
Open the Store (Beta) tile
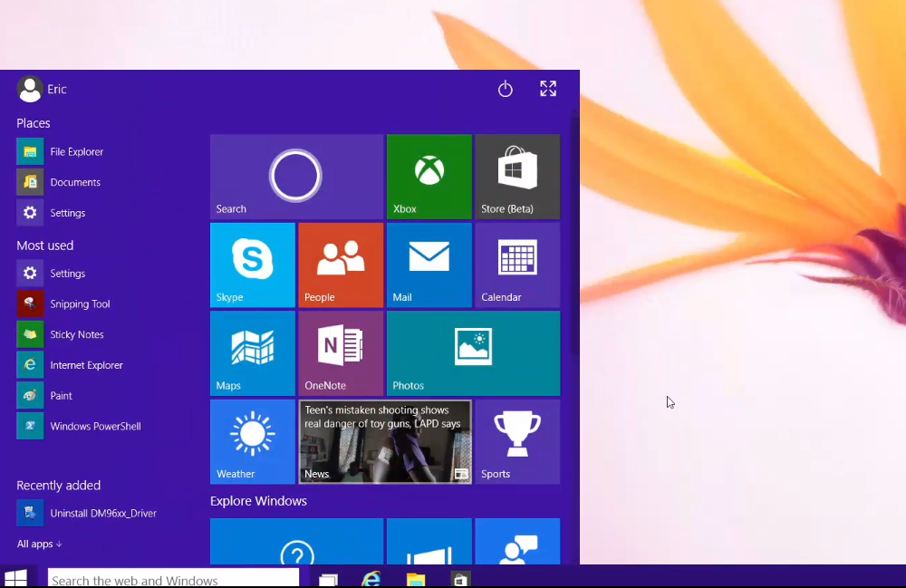coord(517,177)
